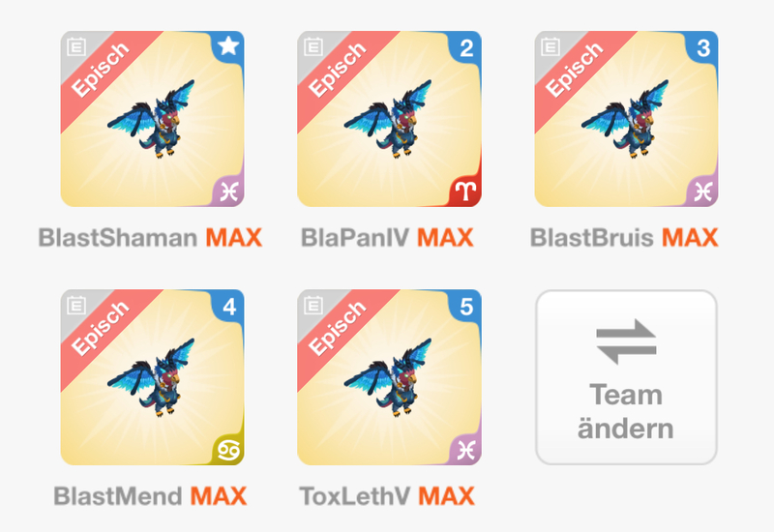Click the star badge on BlastShaman card
This screenshot has height=532, width=774.
coord(228,46)
